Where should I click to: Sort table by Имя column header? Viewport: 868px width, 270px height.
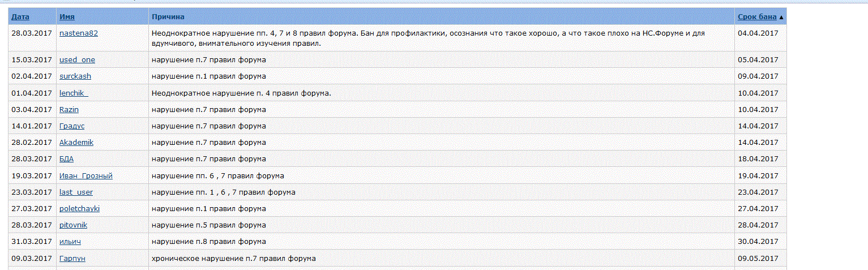pyautogui.click(x=67, y=17)
